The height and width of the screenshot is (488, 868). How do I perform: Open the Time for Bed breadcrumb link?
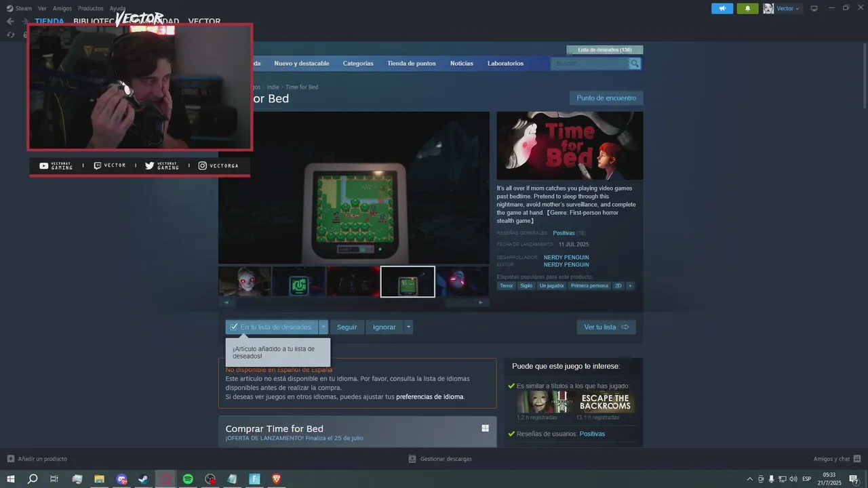[x=302, y=87]
